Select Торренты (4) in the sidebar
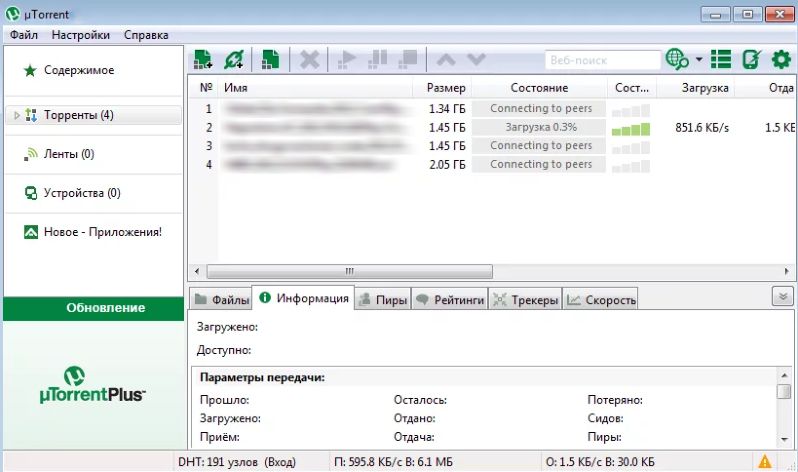Viewport: 798px width, 472px height. pyautogui.click(x=94, y=115)
